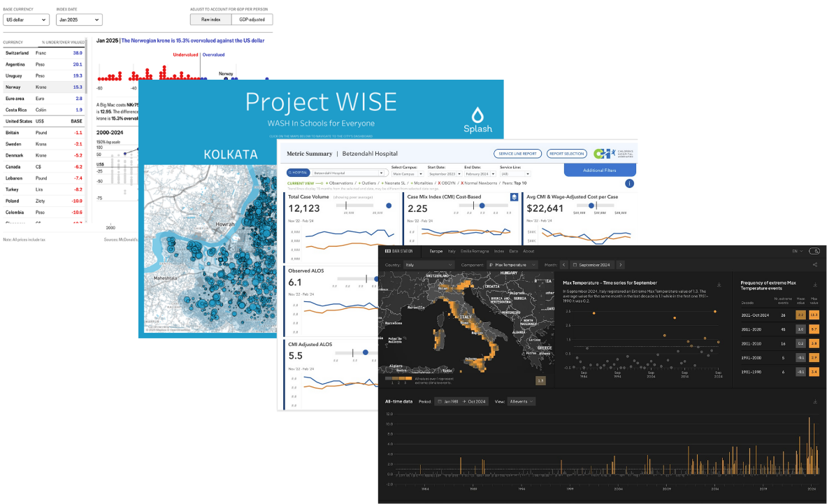
Task: Open the EN language dropdown
Action: click(x=797, y=251)
